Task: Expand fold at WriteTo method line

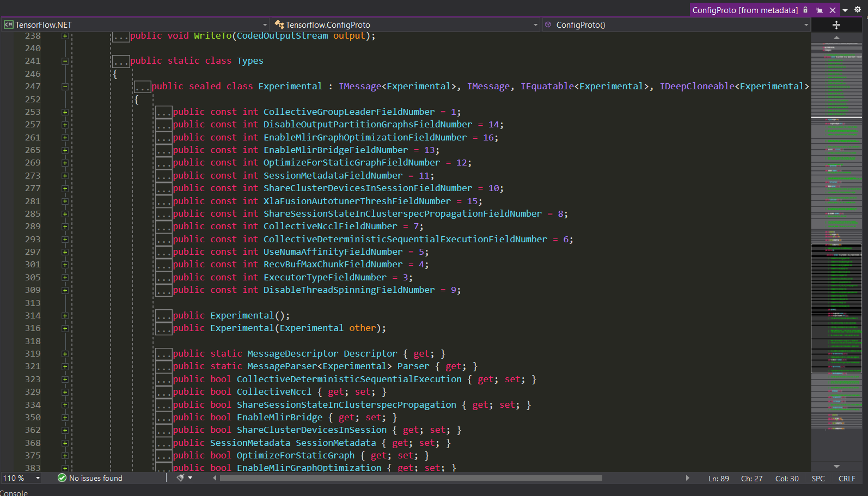Action: tap(65, 36)
